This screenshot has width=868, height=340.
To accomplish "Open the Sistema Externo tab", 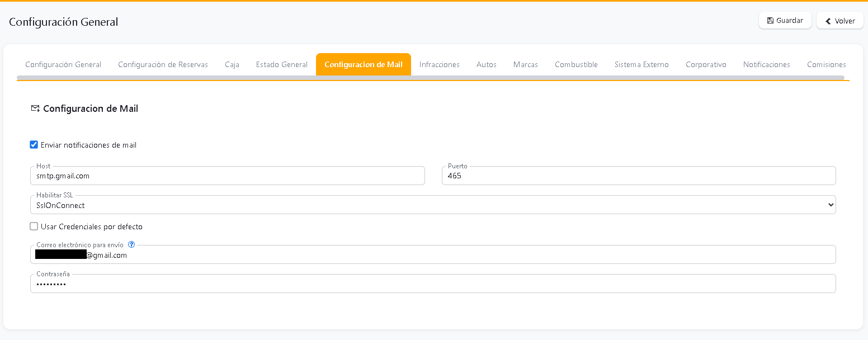I will coord(641,64).
